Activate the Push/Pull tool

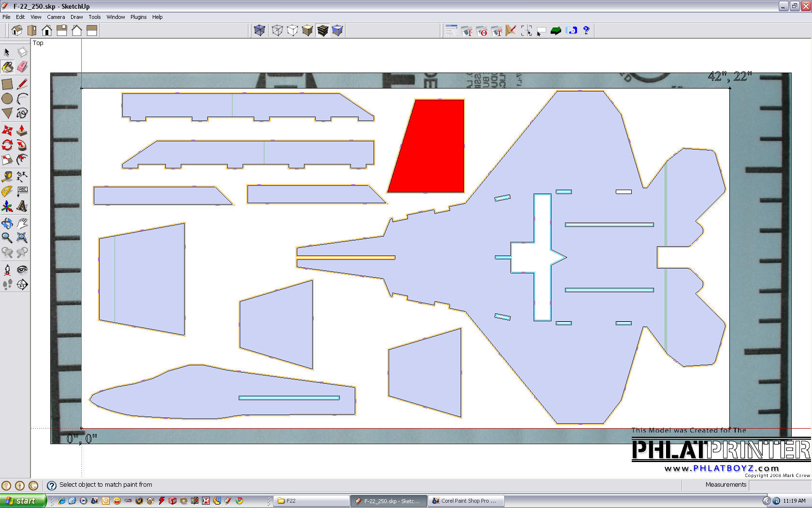click(22, 131)
